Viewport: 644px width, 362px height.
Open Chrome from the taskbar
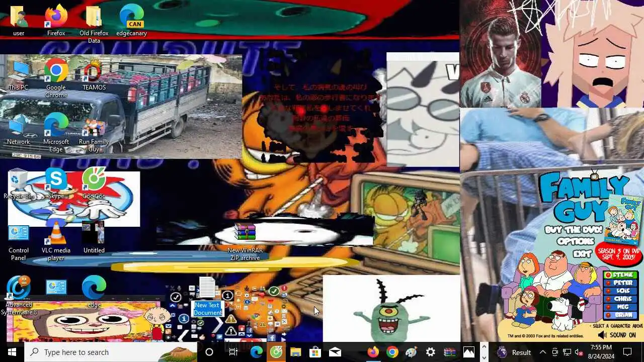pyautogui.click(x=392, y=352)
